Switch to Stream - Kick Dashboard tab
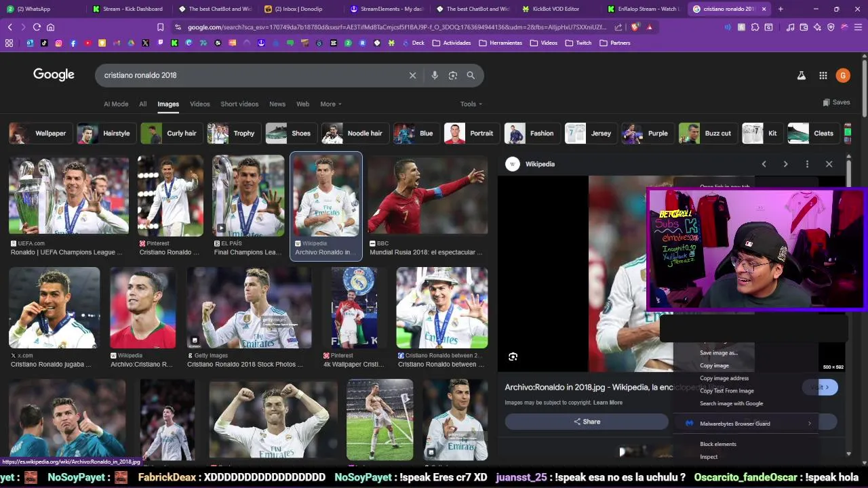 [x=129, y=9]
